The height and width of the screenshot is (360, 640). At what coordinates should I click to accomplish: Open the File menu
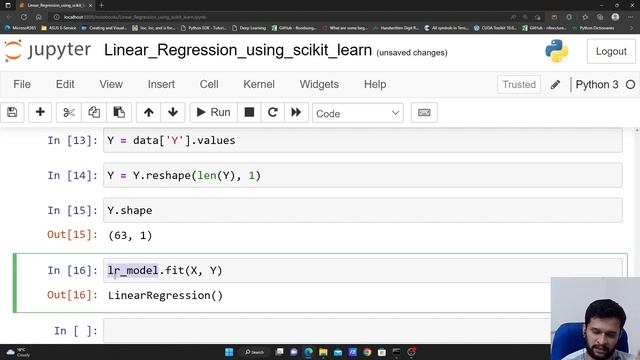(22, 84)
